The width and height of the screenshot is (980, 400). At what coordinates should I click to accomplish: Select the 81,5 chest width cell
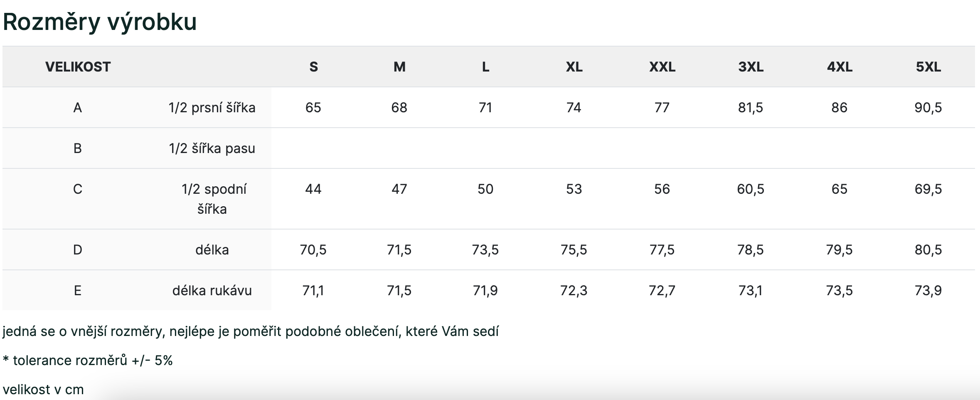(751, 108)
